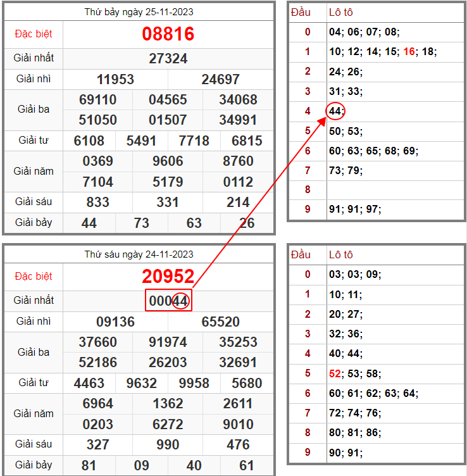Click the header Thứ bảy ngày 25-11-2023
Viewport: 467px width, 476px height.
(x=139, y=12)
